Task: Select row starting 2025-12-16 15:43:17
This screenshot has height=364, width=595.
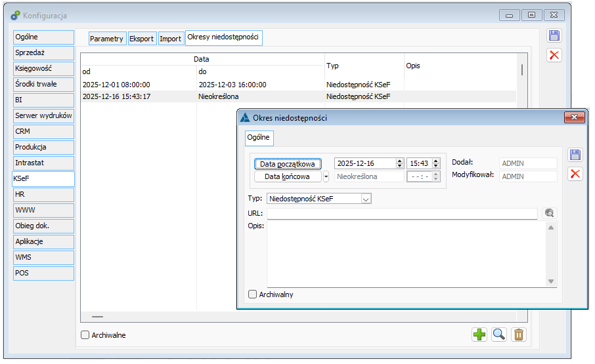Action: pyautogui.click(x=298, y=96)
